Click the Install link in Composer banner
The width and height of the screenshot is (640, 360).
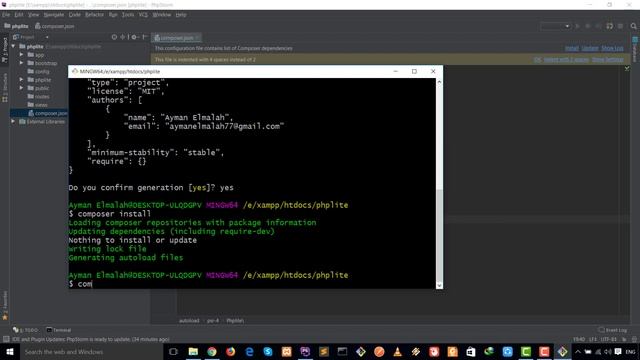[572, 48]
